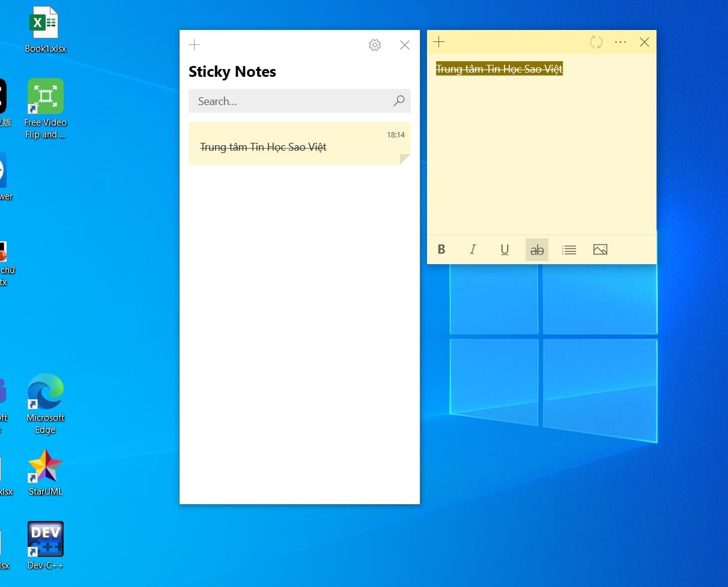
Task: Toggle underline formatting
Action: coord(505,250)
